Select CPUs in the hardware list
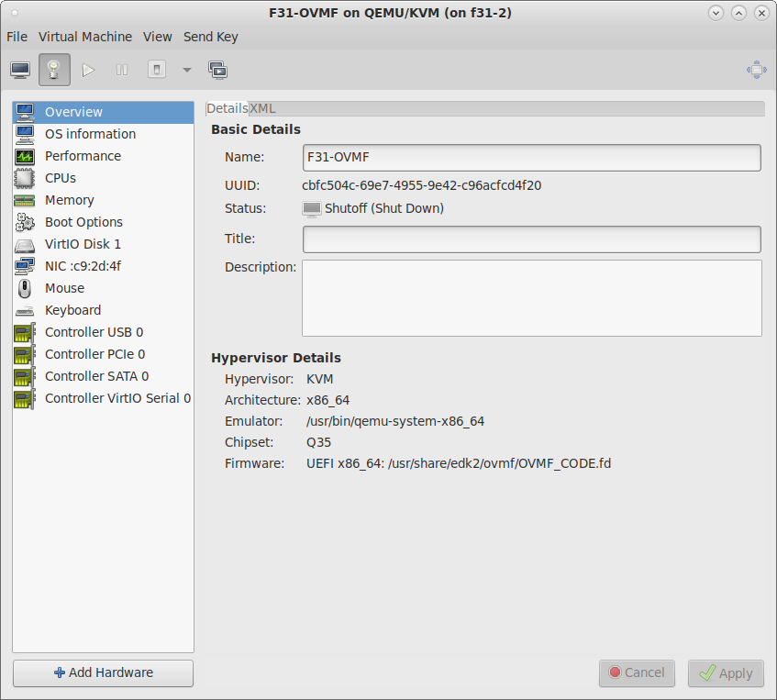 [x=61, y=178]
